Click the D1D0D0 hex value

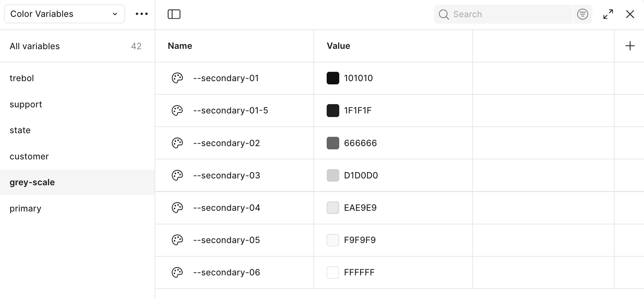coord(361,175)
